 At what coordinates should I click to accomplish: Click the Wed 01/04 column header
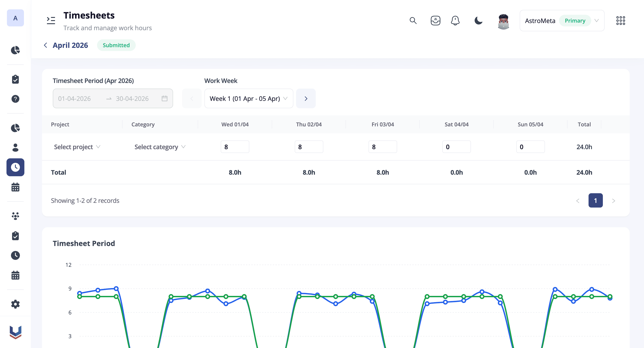pyautogui.click(x=235, y=124)
